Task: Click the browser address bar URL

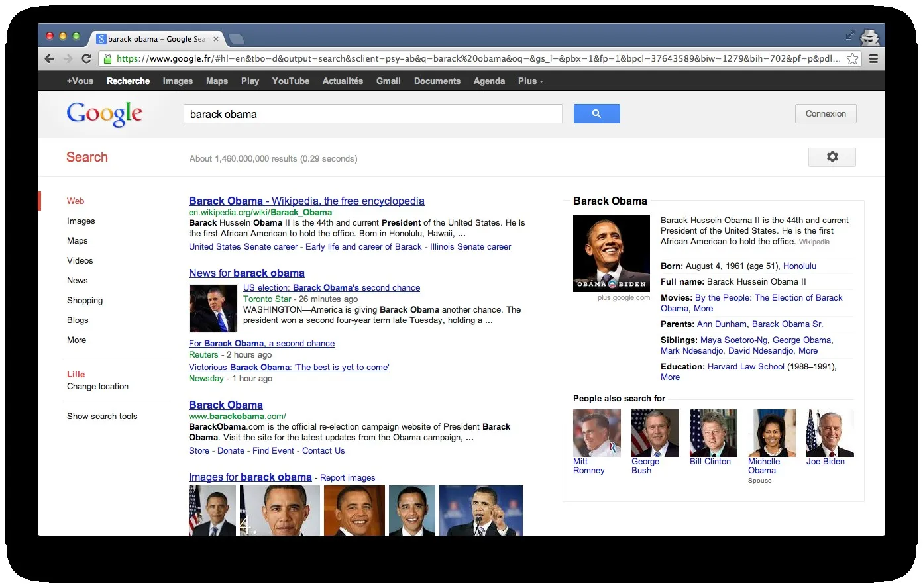Action: pyautogui.click(x=477, y=58)
